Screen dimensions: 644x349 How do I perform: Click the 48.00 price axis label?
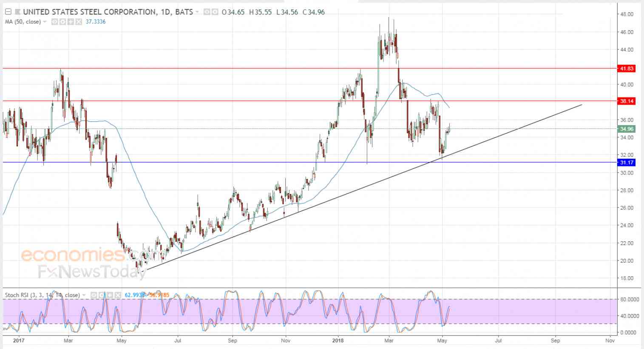[x=627, y=14]
